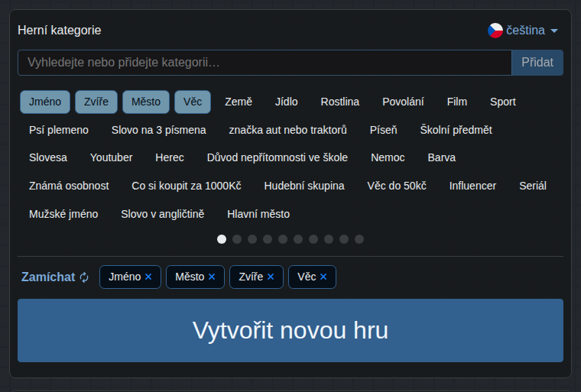Select the Píseň category
581x392 pixels.
(x=384, y=130)
